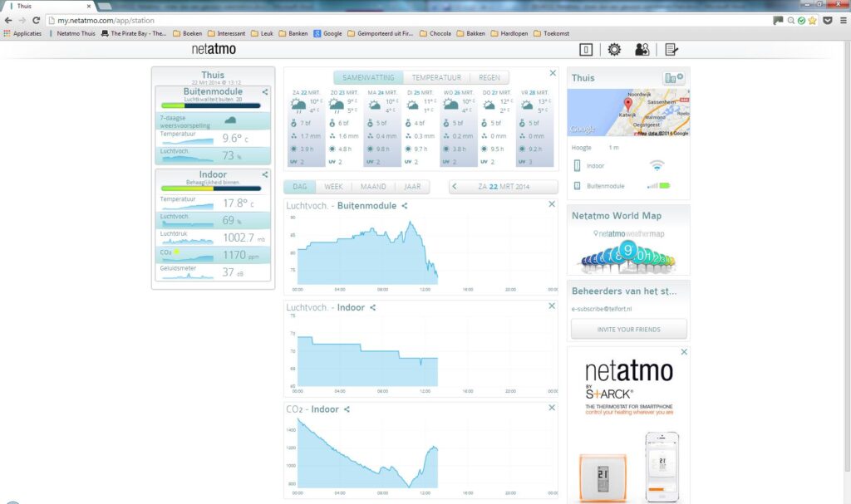The height and width of the screenshot is (504, 851).
Task: Open the Applicaties apps shortcut
Action: click(x=22, y=34)
